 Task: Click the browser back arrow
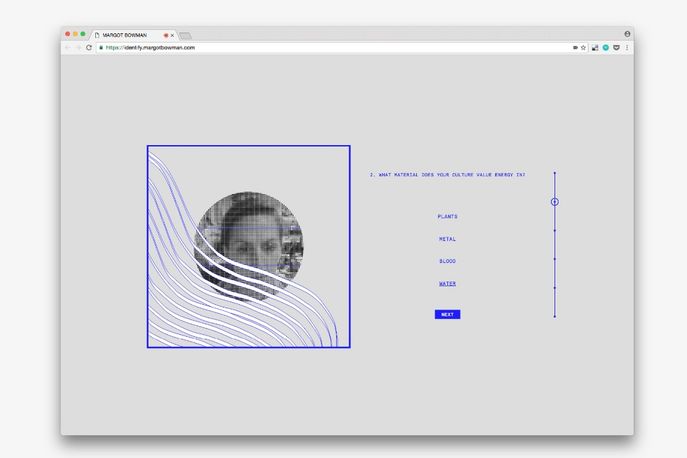tap(68, 47)
